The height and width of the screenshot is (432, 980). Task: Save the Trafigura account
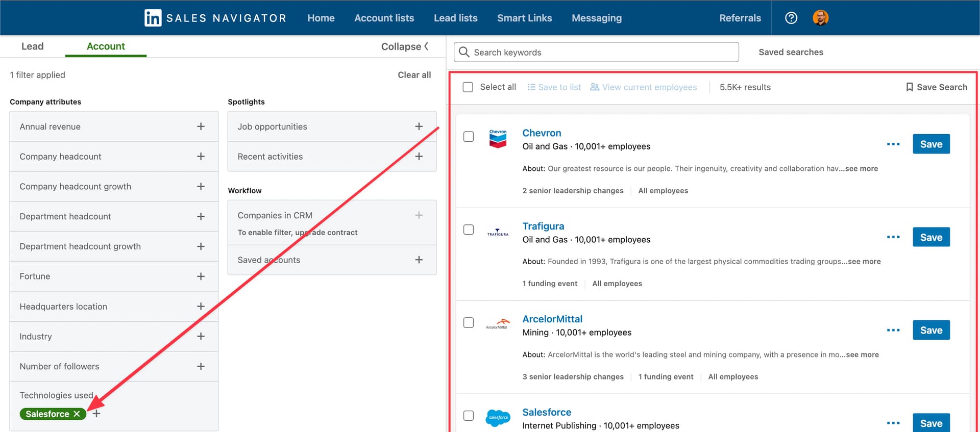click(x=931, y=237)
